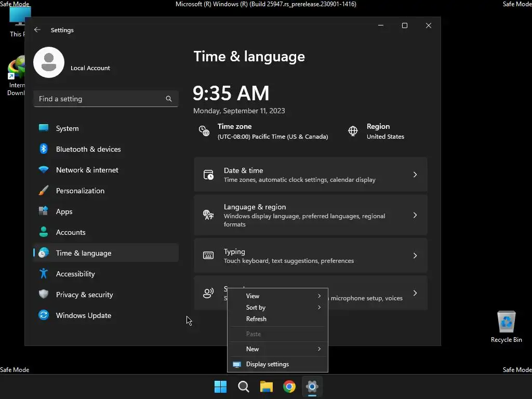Open the Windows Update label

click(84, 315)
